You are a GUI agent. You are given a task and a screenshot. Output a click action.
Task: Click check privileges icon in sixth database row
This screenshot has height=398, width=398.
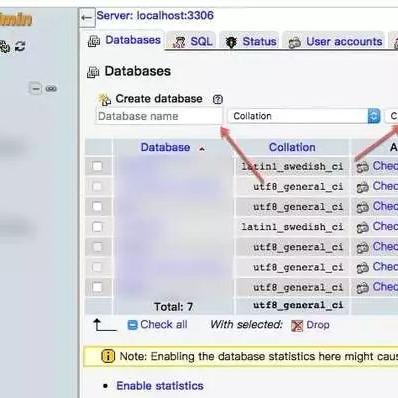[x=362, y=268]
